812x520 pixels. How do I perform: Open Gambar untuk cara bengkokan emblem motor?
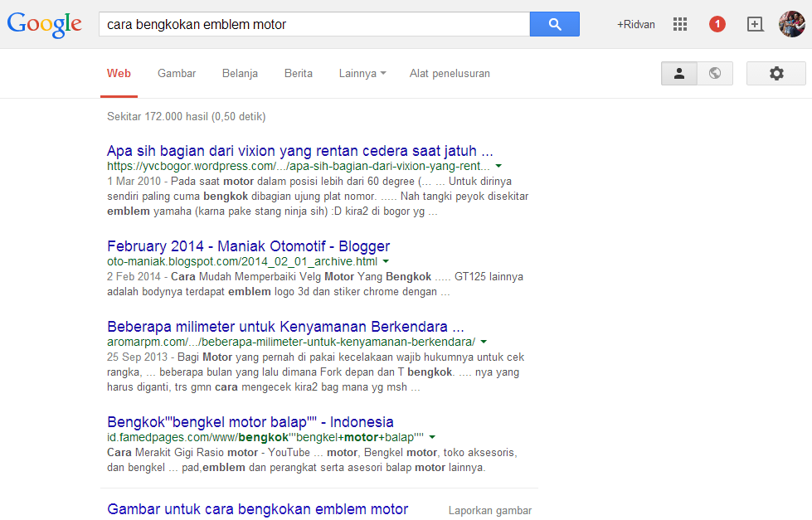[257, 509]
